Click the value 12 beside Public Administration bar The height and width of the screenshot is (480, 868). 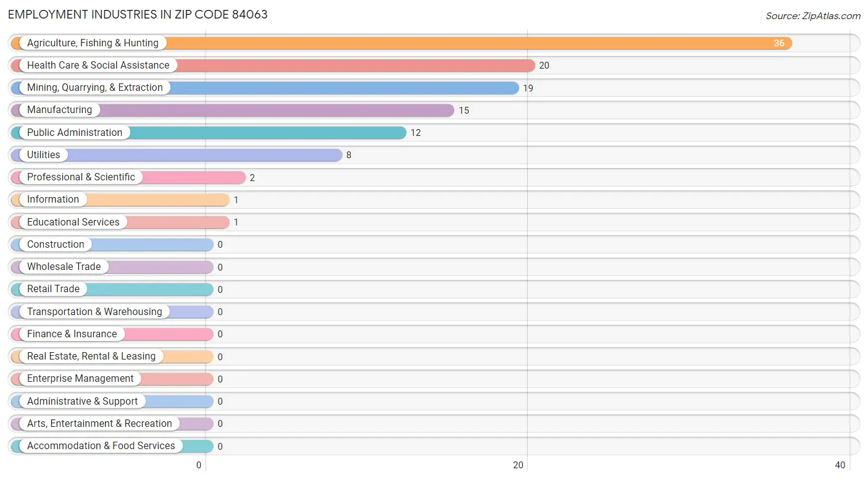(x=415, y=133)
